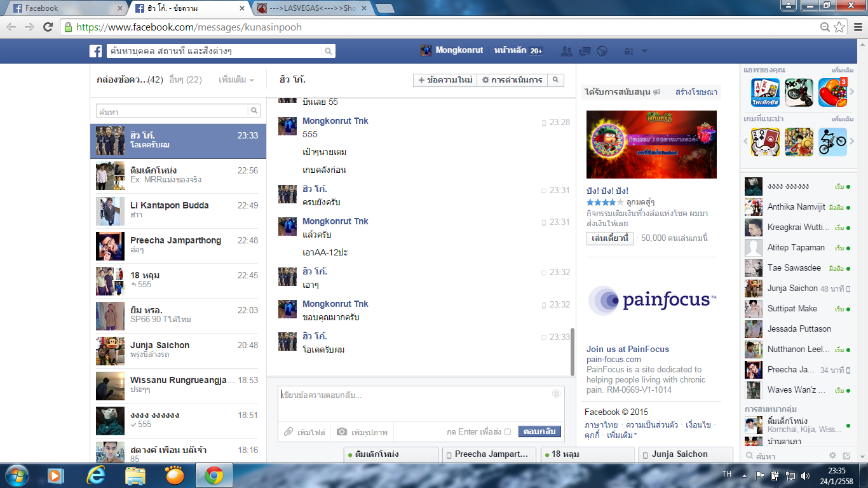
Task: Click the magnifier in the inbox ค้นหา box
Action: [x=254, y=111]
